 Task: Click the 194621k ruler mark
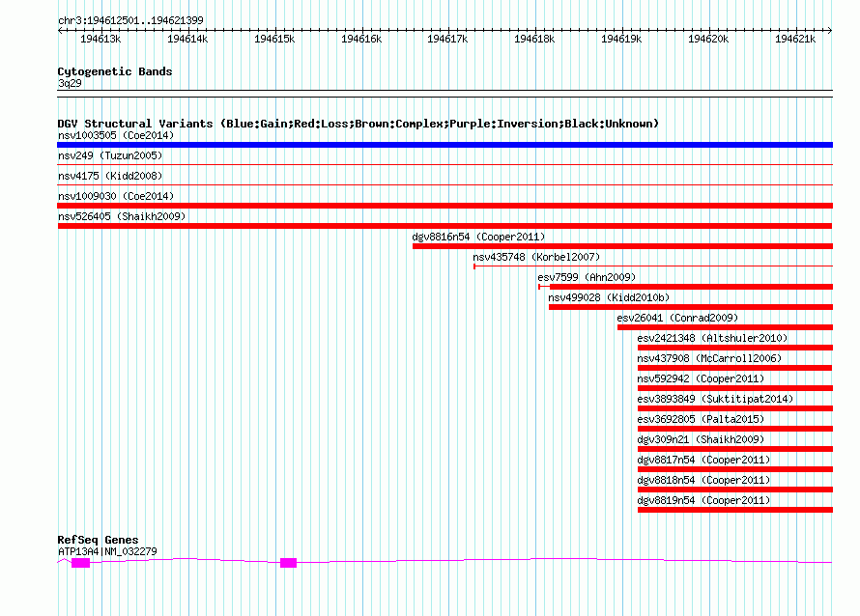796,39
